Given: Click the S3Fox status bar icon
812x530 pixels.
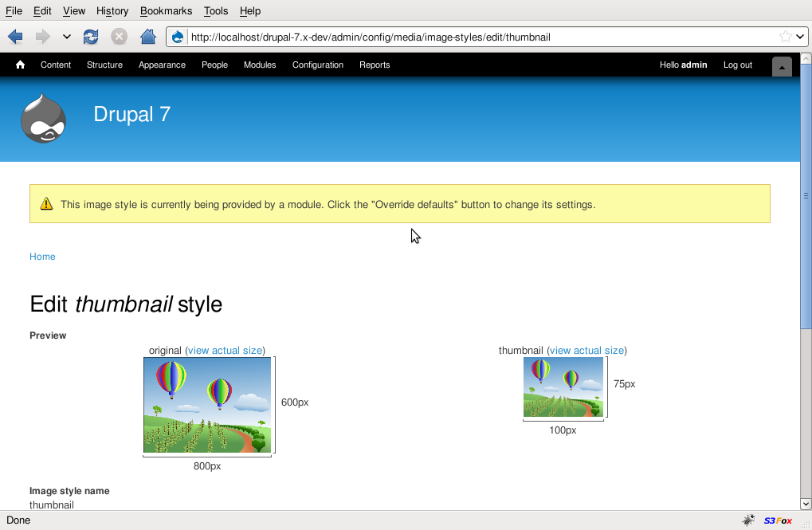Looking at the screenshot, I should [x=778, y=520].
